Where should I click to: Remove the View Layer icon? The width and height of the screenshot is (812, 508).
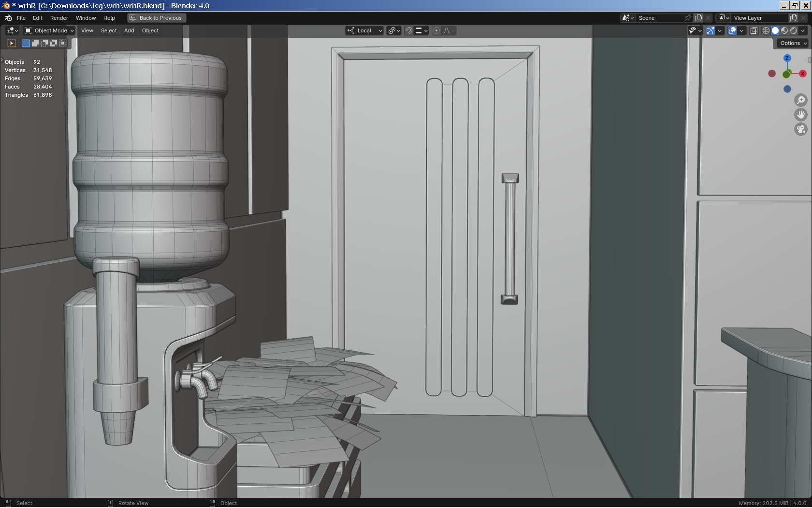[x=804, y=18]
